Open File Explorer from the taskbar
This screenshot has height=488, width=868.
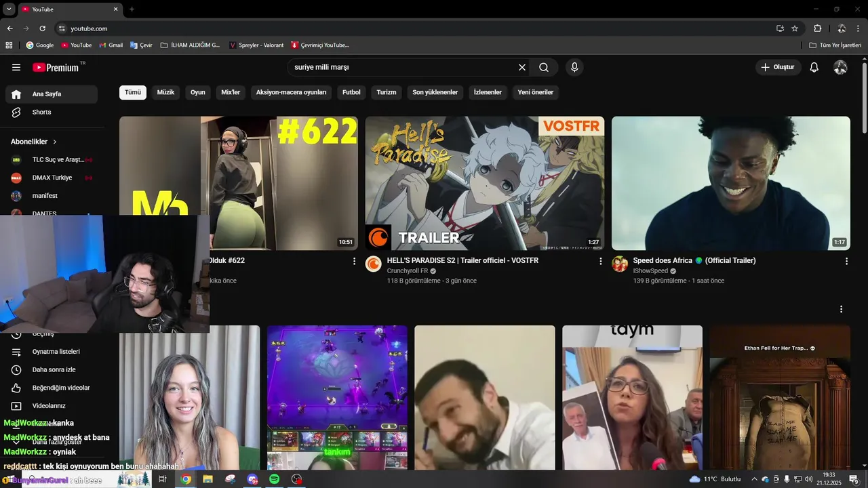(x=208, y=479)
